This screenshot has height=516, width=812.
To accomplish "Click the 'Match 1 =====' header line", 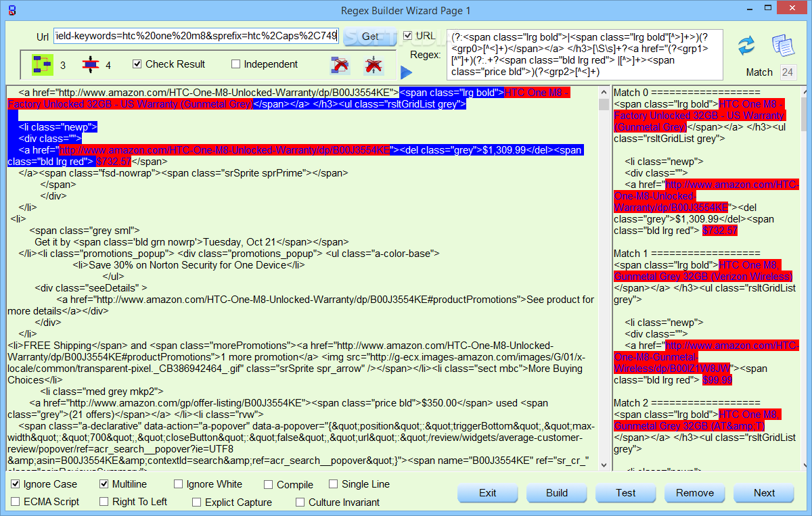I will pos(687,253).
